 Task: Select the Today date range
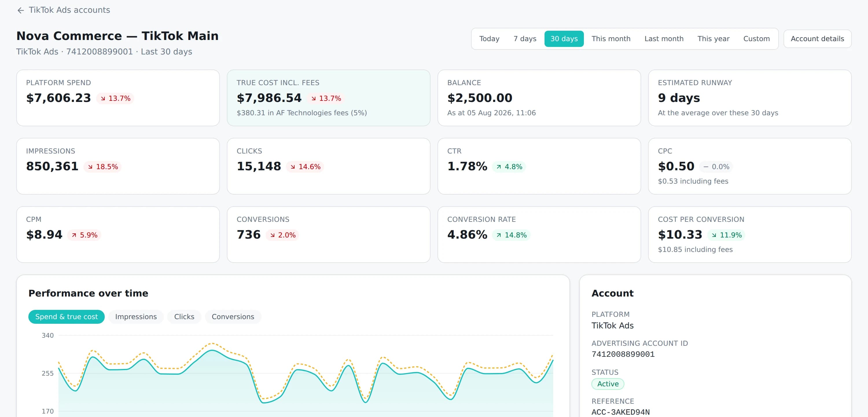point(489,39)
